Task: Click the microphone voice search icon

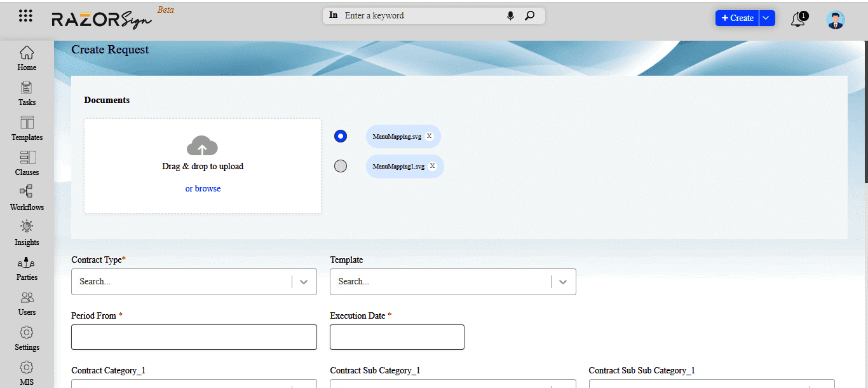Action: point(510,16)
